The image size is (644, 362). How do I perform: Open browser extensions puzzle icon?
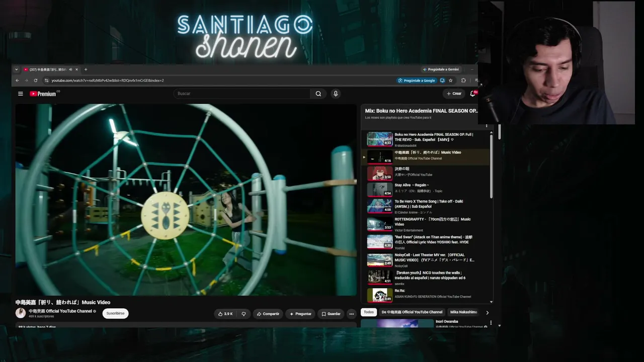(463, 80)
